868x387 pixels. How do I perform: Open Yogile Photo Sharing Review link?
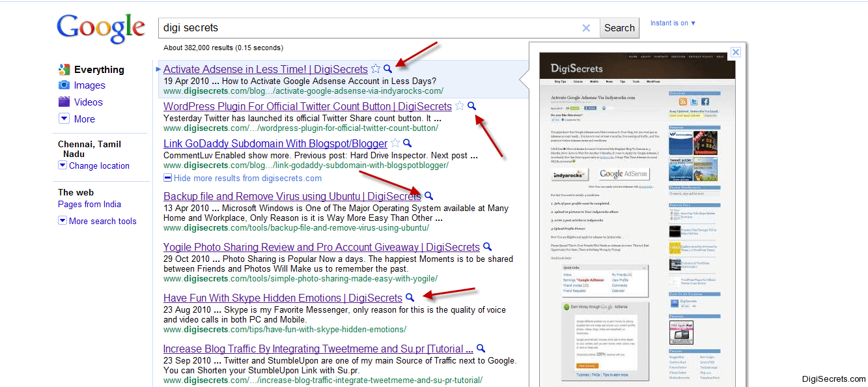pyautogui.click(x=322, y=247)
